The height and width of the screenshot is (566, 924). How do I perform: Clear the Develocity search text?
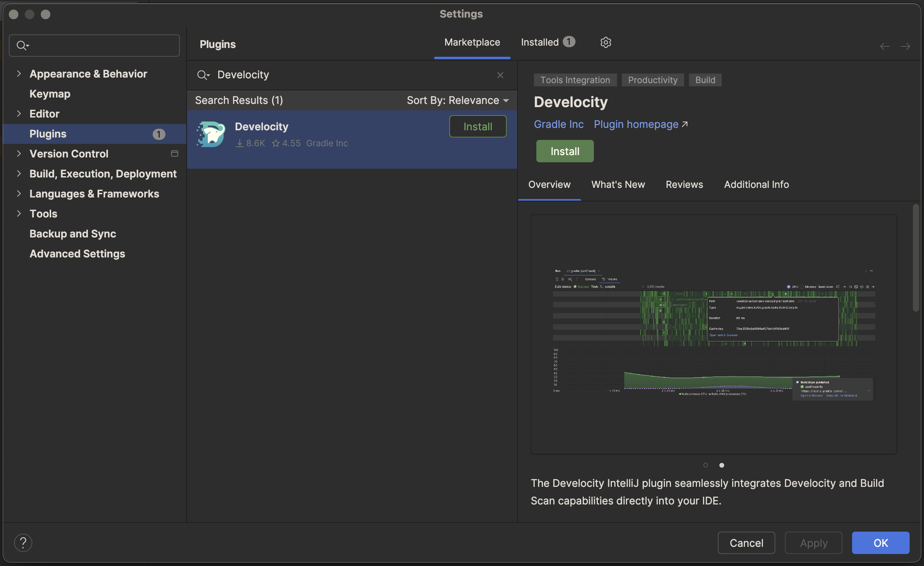click(500, 75)
